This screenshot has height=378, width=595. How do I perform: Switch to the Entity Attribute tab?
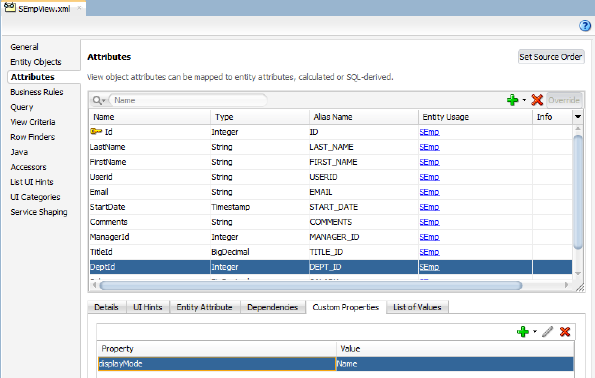coord(204,307)
